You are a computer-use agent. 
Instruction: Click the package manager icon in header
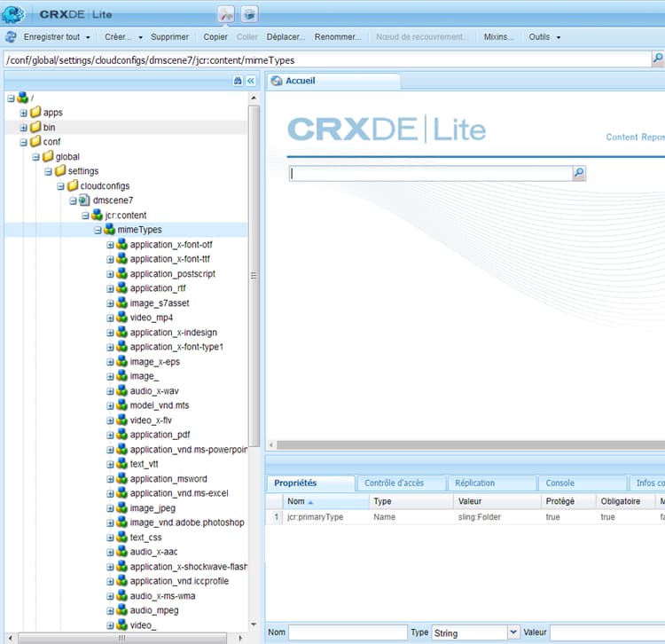pos(250,14)
